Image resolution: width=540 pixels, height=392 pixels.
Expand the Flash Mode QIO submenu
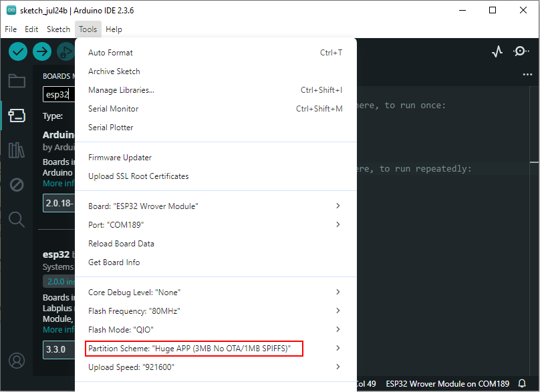(216, 329)
